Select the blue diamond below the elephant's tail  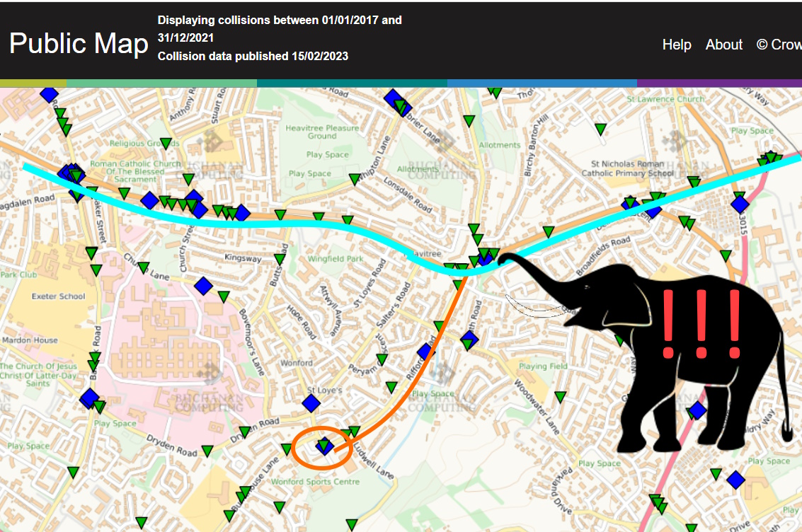pyautogui.click(x=735, y=480)
